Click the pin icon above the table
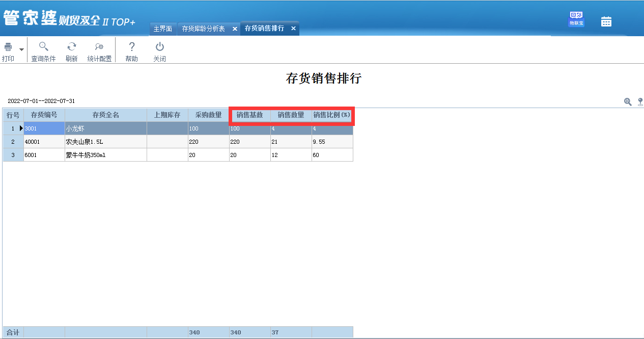Image resolution: width=644 pixels, height=339 pixels. pyautogui.click(x=640, y=101)
